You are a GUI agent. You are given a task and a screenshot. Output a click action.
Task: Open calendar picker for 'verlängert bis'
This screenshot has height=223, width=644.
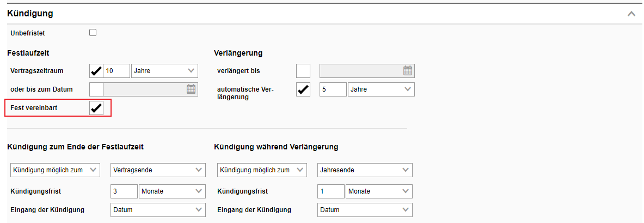point(408,71)
